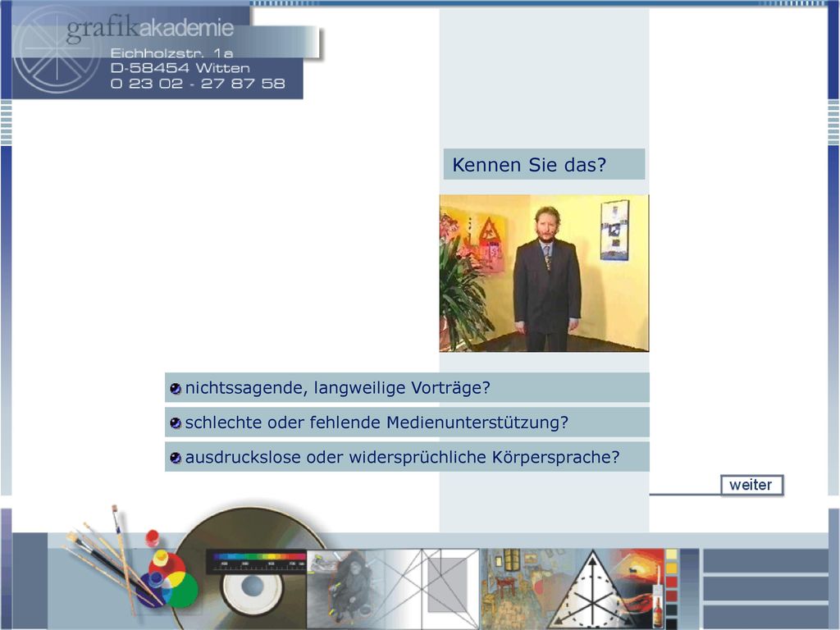Select the text 'nichtssagende, langweilige Vorträge?'
This screenshot has height=630, width=840.
pos(337,388)
